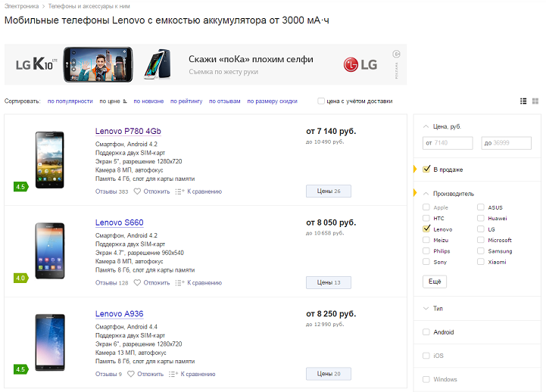Viewport: 546px width, 392px height.
Task: Click Lenovo A936 phone thumbnail
Action: [x=50, y=342]
